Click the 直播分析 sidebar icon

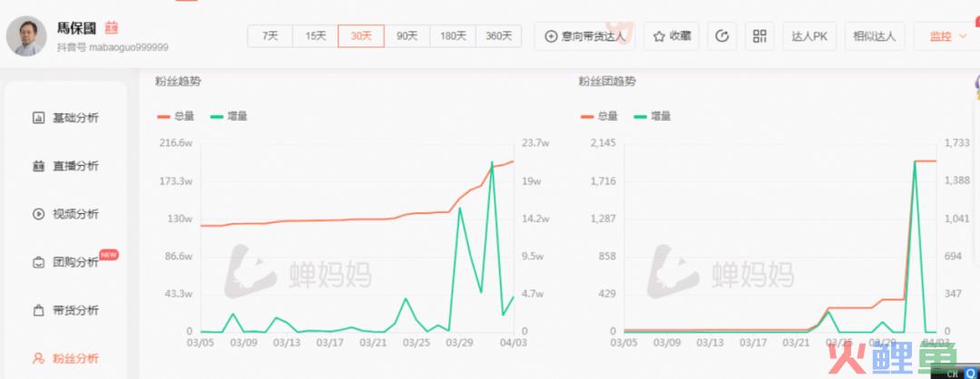coord(39,165)
